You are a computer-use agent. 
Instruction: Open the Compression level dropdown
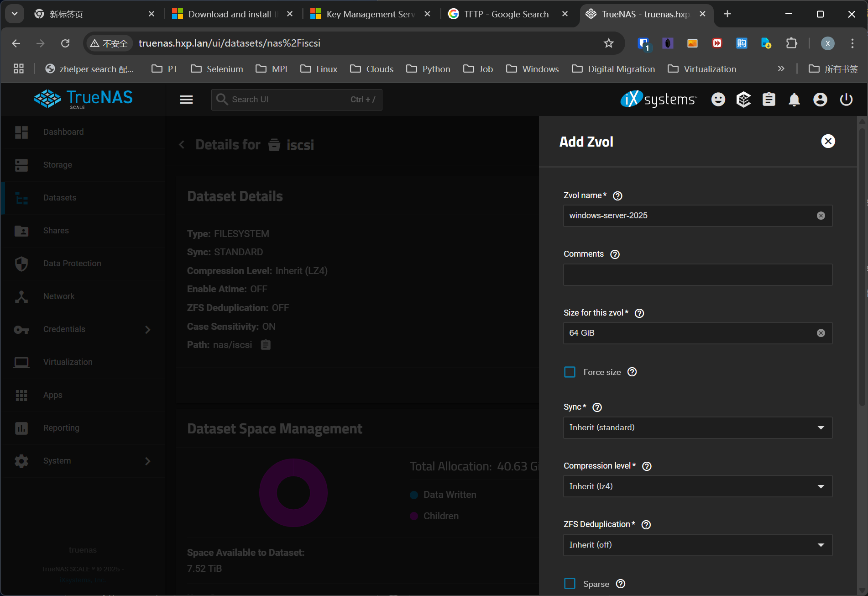697,486
